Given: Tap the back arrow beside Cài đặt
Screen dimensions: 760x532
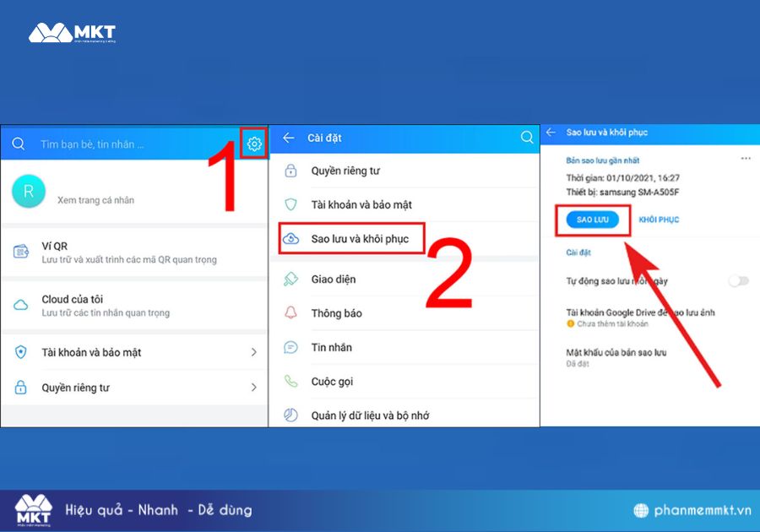Looking at the screenshot, I should pyautogui.click(x=289, y=138).
